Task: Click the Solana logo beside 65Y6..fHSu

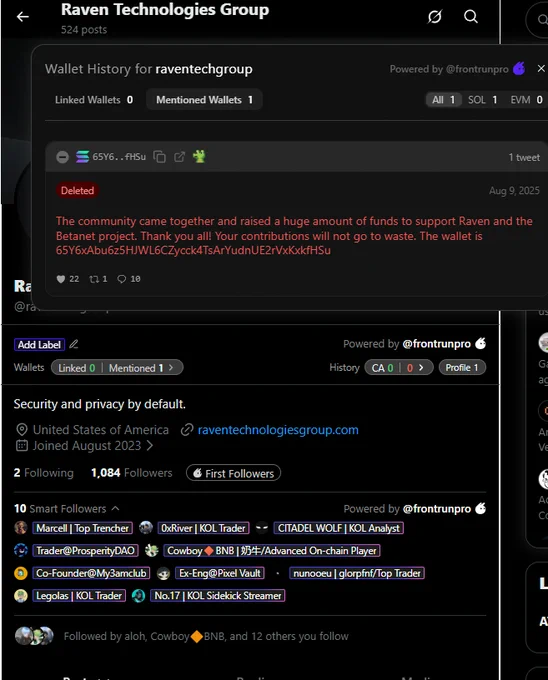Action: (x=82, y=157)
